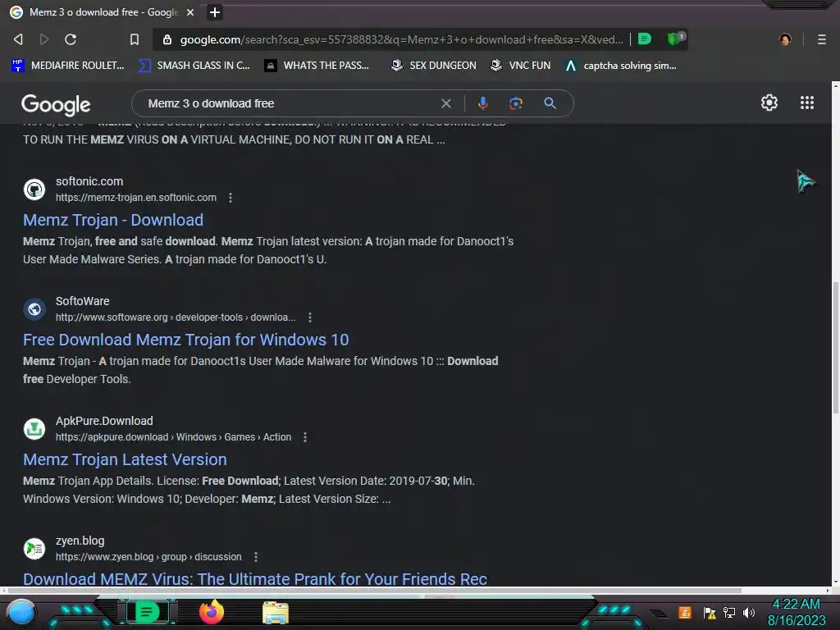Open VNC FUN bookmark
The width and height of the screenshot is (840, 630).
(x=521, y=66)
